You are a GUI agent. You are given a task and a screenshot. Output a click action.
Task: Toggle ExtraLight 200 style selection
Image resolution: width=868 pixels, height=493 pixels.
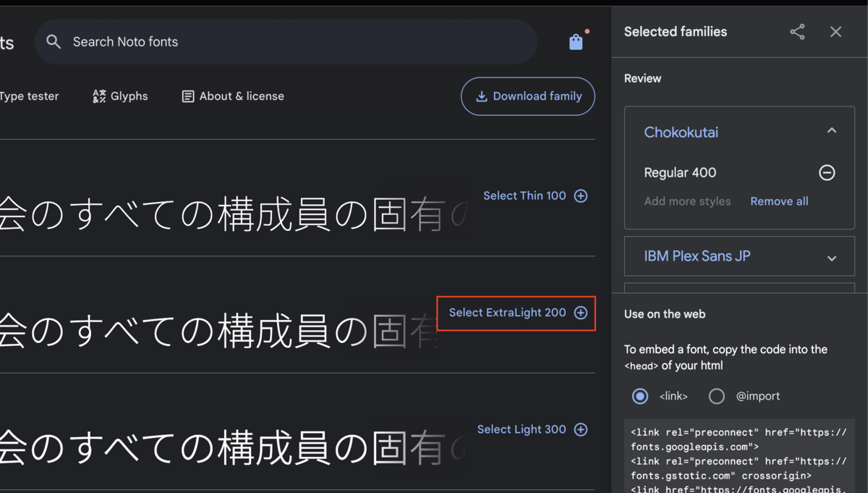tap(516, 313)
